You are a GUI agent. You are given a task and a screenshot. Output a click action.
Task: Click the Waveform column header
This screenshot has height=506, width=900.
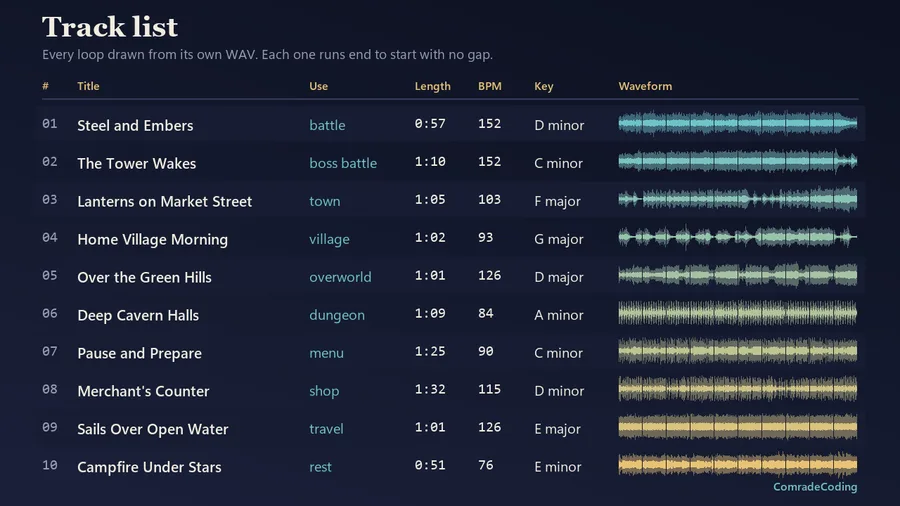[x=645, y=86]
